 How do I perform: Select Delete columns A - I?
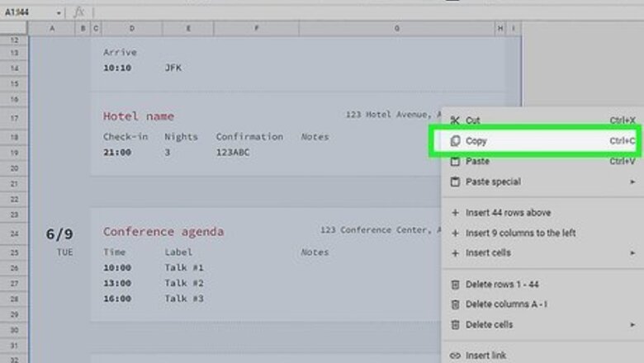point(506,304)
